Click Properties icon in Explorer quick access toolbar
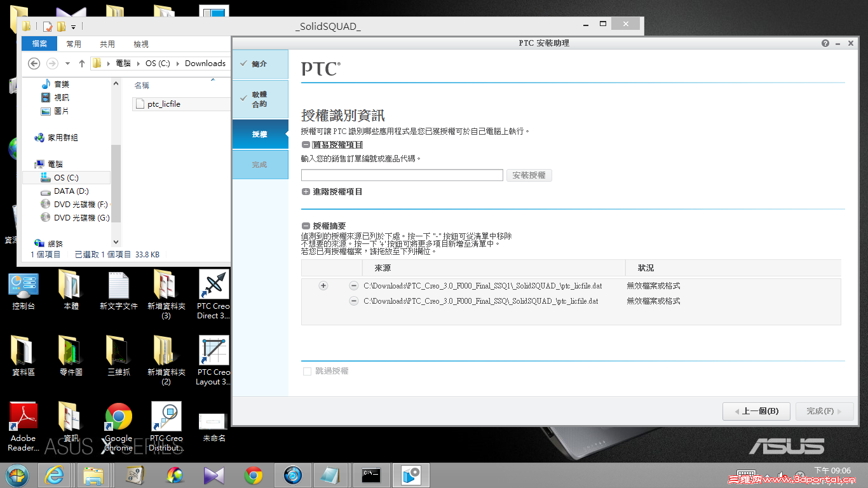This screenshot has width=868, height=488. point(47,27)
